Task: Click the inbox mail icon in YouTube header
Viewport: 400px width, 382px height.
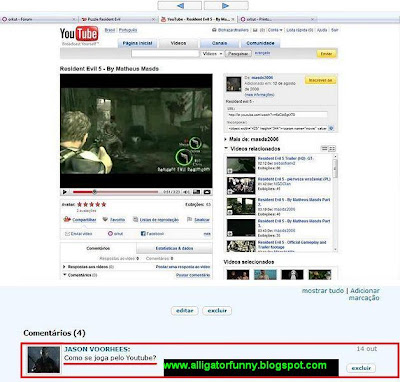Action: click(x=255, y=30)
